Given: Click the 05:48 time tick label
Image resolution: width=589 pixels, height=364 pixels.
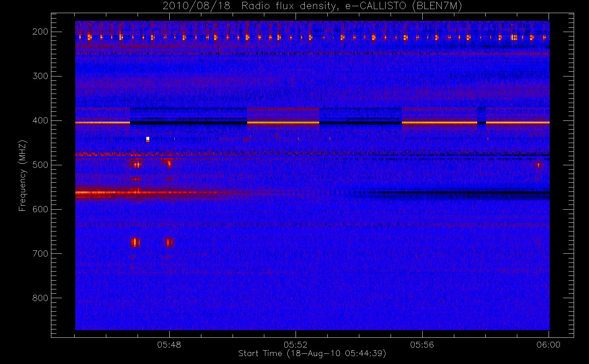Looking at the screenshot, I should pyautogui.click(x=169, y=345).
